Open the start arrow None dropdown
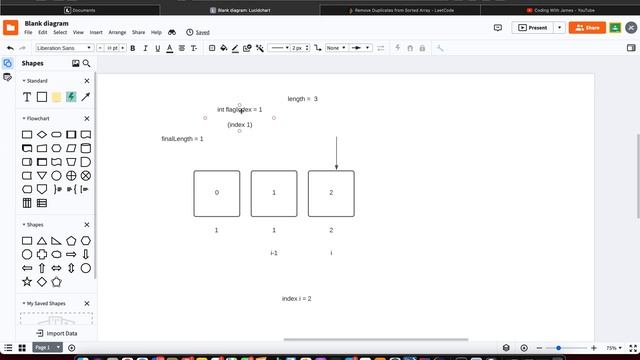The width and height of the screenshot is (640, 360). click(x=336, y=48)
